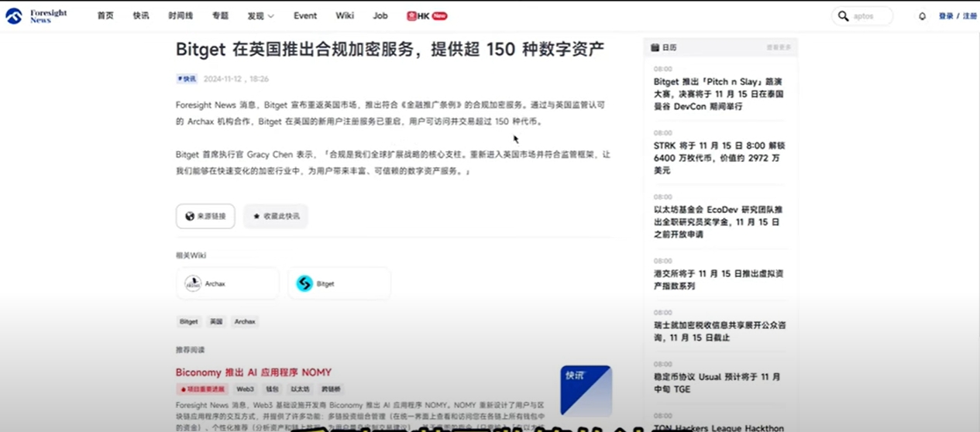This screenshot has width=980, height=432.
Task: Click the 日历 calendar icon
Action: point(655,47)
